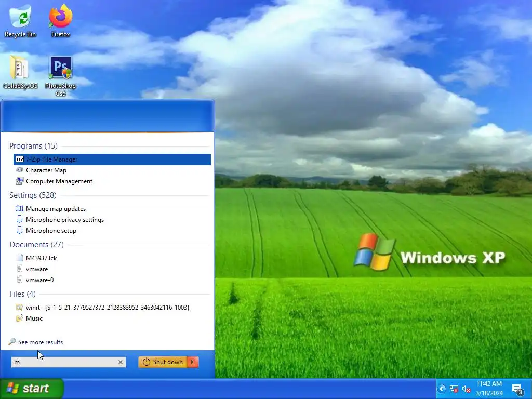Click the Shut down button
Image resolution: width=532 pixels, height=399 pixels.
(x=163, y=362)
